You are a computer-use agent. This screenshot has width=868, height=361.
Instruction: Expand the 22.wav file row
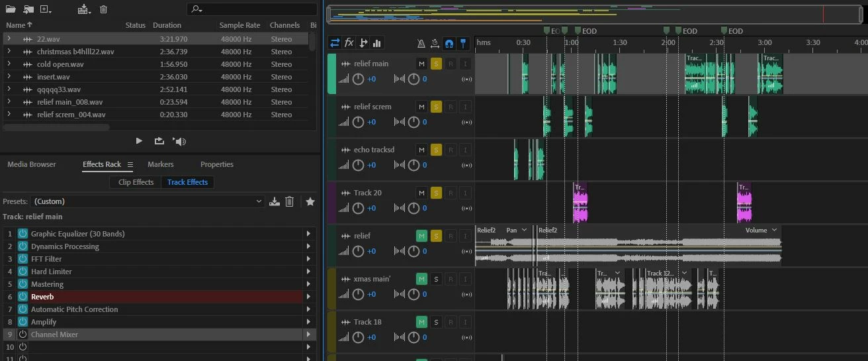tap(9, 38)
